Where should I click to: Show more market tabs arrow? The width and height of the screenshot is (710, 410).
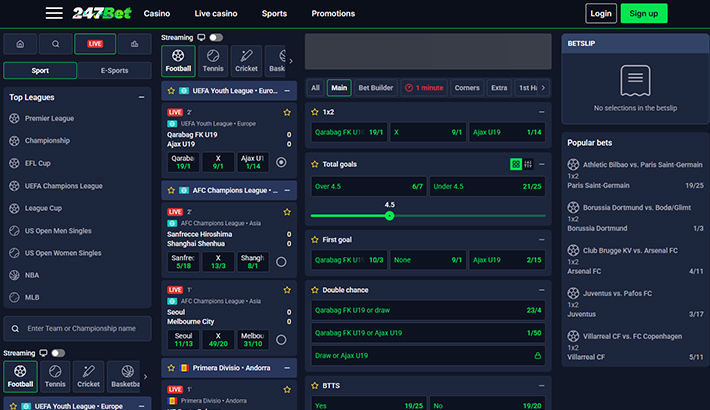pyautogui.click(x=543, y=88)
